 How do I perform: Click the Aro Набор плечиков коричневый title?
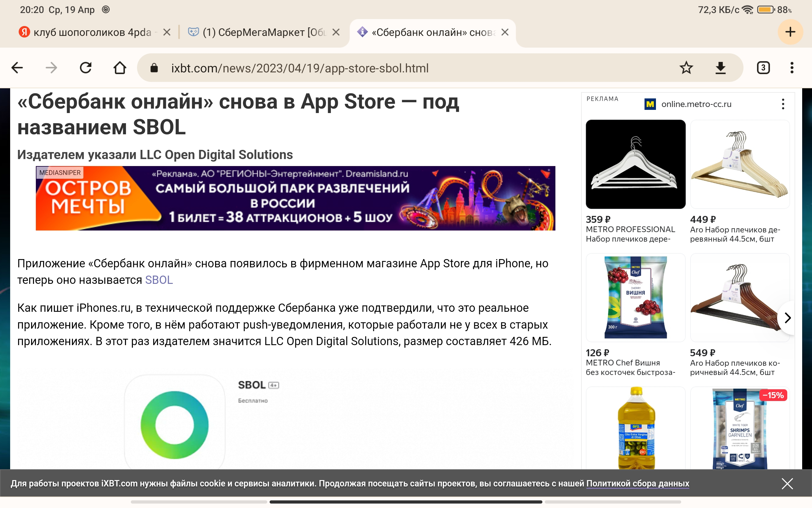(x=735, y=368)
